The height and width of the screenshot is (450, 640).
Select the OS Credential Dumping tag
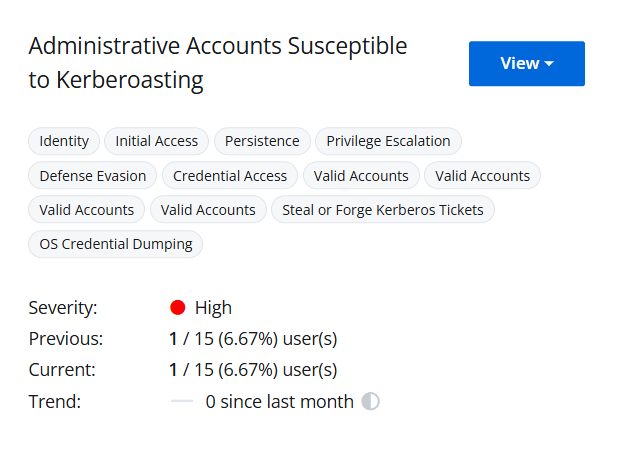pos(116,244)
